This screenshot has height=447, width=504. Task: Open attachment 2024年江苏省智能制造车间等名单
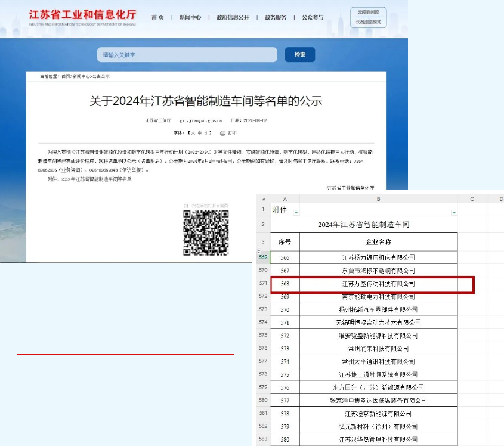[97, 179]
